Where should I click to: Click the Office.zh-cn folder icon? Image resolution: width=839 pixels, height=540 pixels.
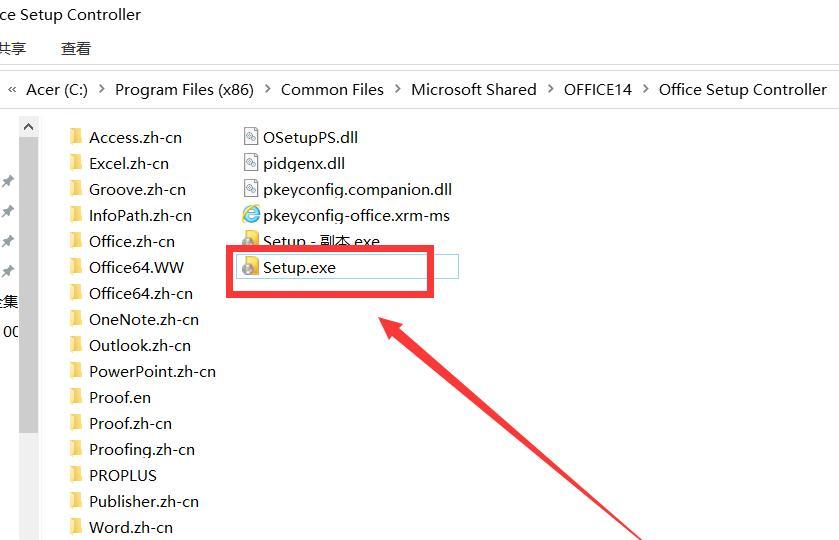[x=76, y=241]
